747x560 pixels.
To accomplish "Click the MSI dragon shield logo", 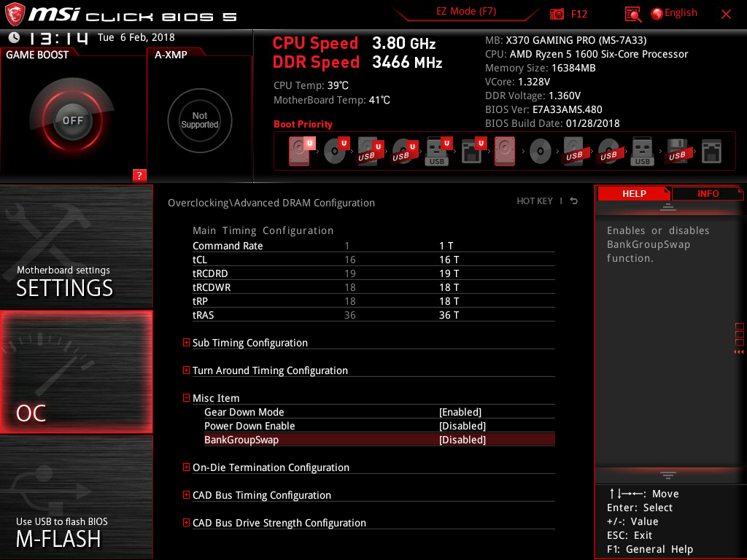I will (x=15, y=14).
